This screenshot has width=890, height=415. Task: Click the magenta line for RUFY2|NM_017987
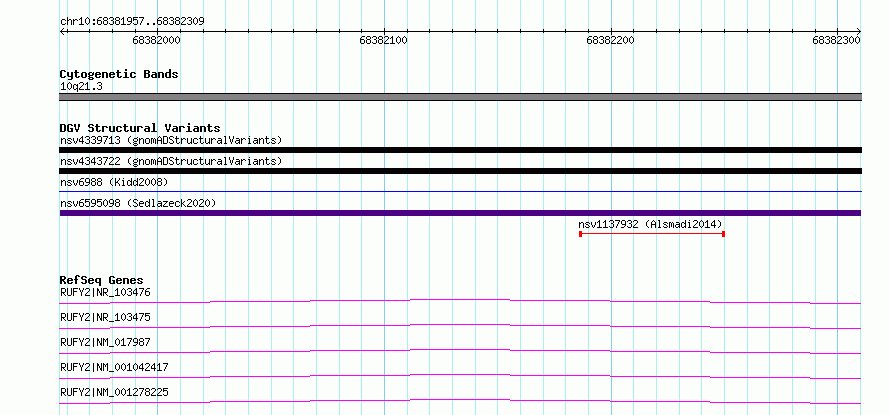click(x=460, y=351)
